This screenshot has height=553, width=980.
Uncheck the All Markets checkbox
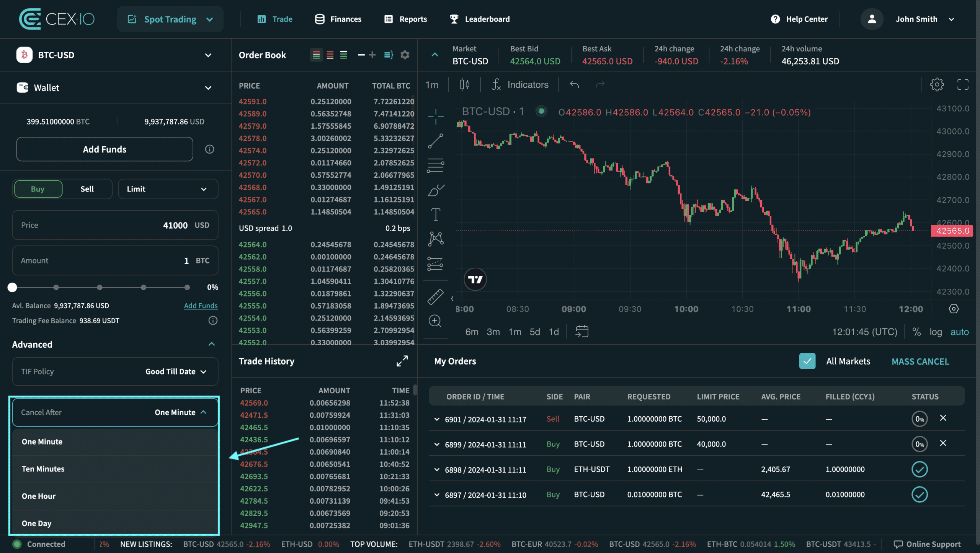click(807, 361)
